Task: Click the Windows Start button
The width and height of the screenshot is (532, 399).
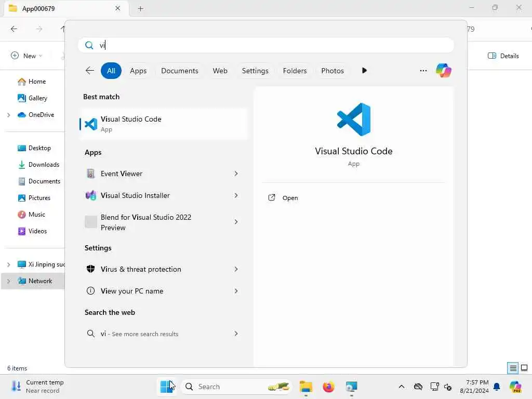Action: [x=167, y=387]
